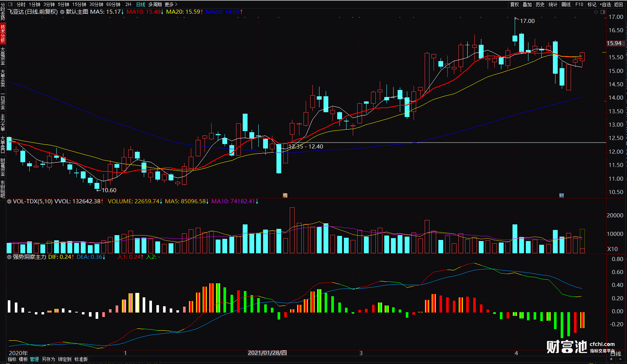The width and height of the screenshot is (627, 364).
Task: Select the 3分钟 period
Action: pyautogui.click(x=49, y=4)
